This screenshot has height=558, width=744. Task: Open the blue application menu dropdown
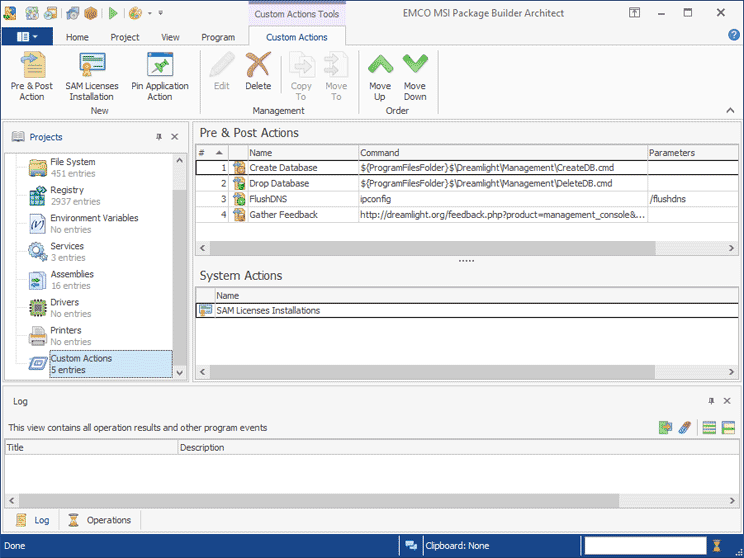pyautogui.click(x=27, y=37)
